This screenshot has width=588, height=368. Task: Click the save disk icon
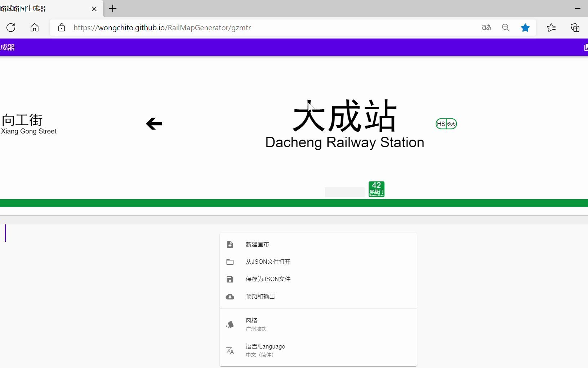pos(230,279)
